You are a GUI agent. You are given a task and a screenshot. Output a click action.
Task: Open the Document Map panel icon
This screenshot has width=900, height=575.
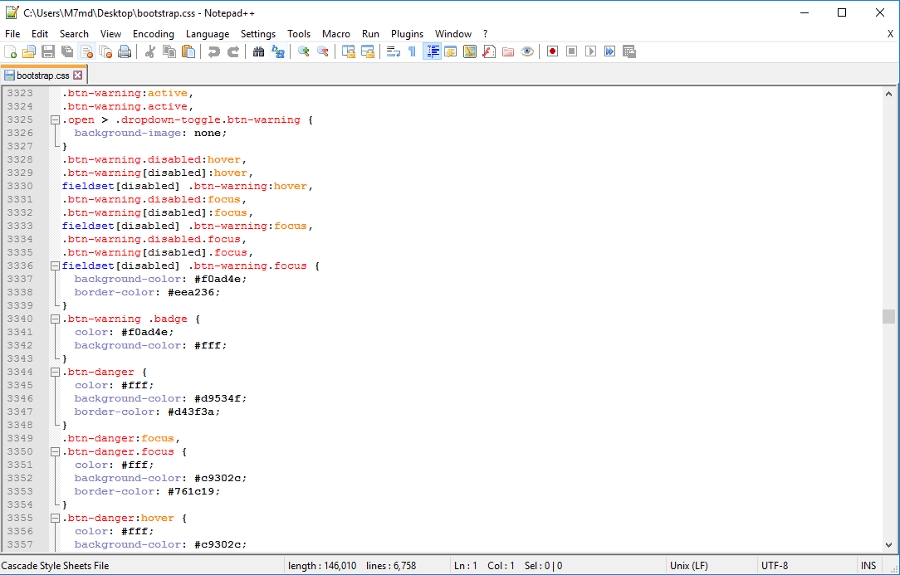point(470,52)
